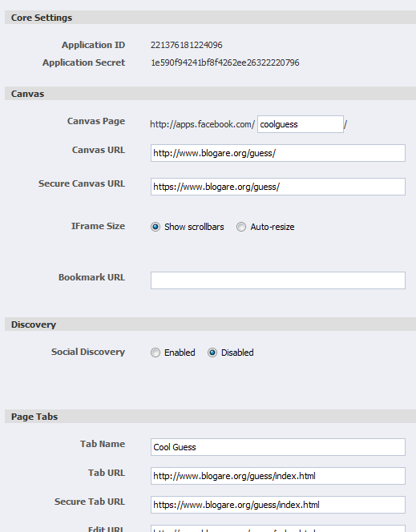
Task: Click the Secure Tab URL label
Action: click(90, 502)
